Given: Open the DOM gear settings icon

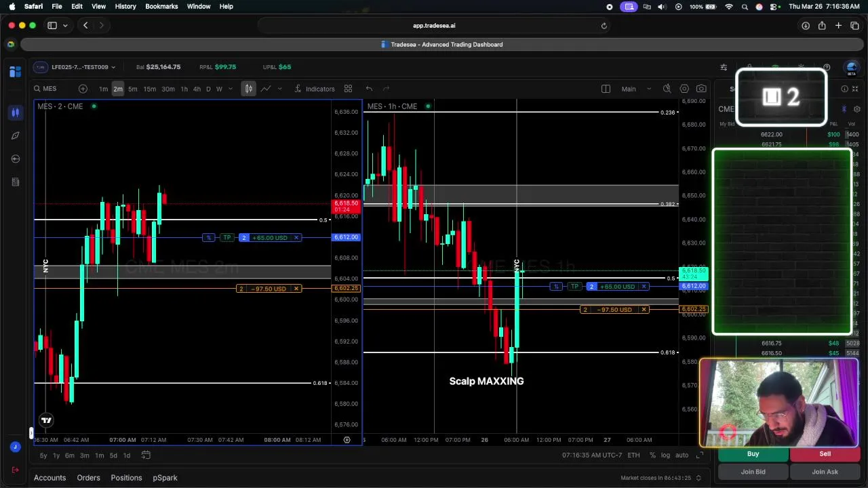Looking at the screenshot, I should [x=856, y=109].
